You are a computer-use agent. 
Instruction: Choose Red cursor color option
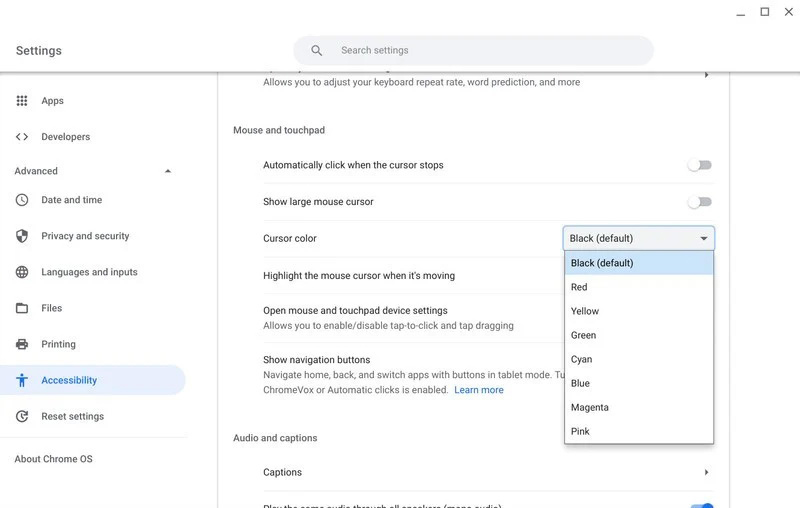639,287
